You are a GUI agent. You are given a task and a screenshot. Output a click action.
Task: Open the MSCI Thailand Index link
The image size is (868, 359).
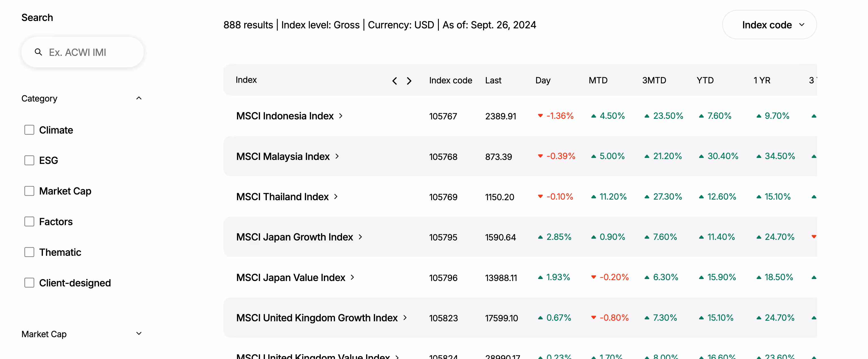(x=282, y=197)
